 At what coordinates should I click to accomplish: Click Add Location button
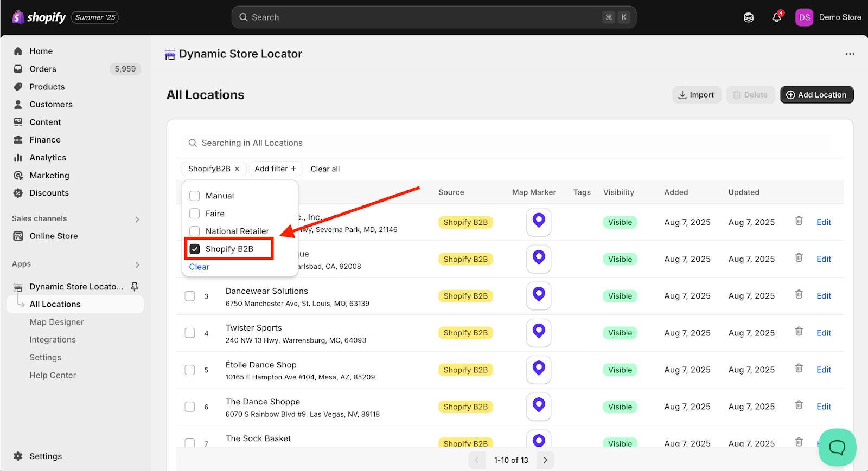click(817, 95)
